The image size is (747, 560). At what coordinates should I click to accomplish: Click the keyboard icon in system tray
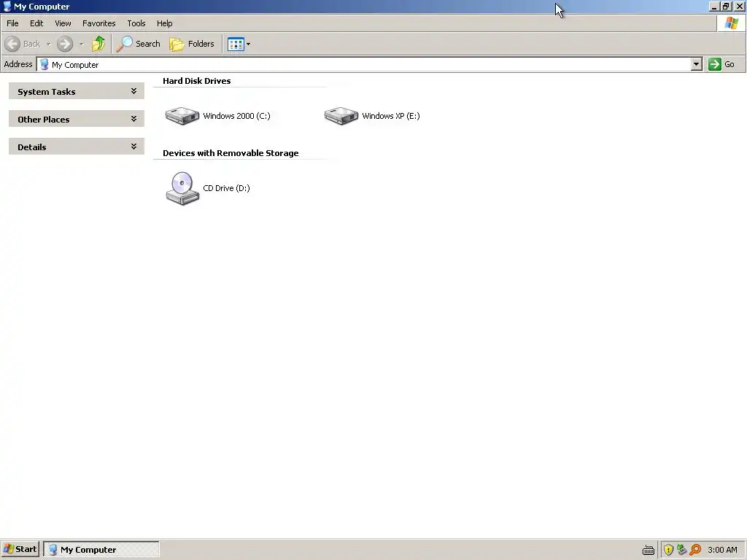(649, 550)
